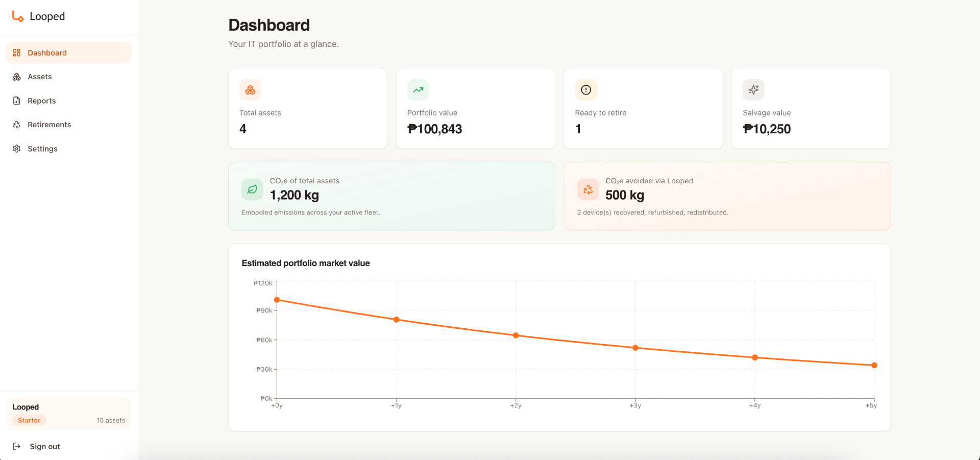Click the ₱60k axis label
This screenshot has height=460, width=980.
click(264, 340)
